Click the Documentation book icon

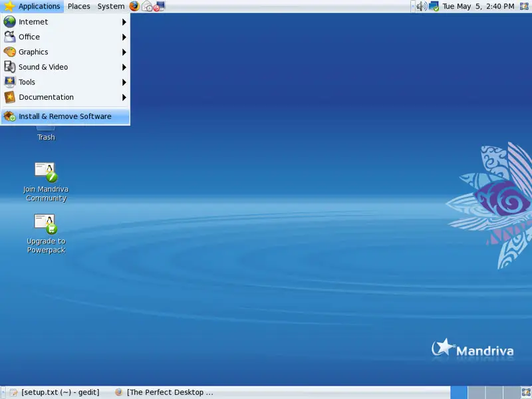coord(9,97)
